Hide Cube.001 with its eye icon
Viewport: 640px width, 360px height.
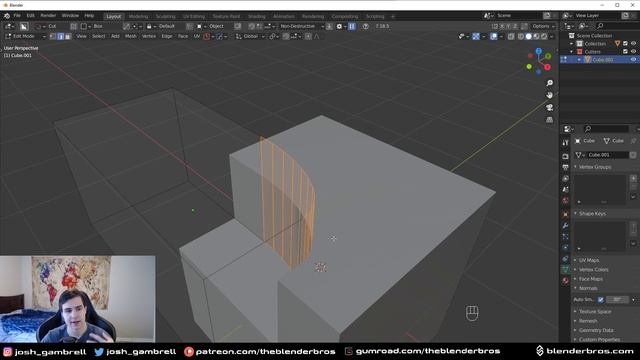click(x=633, y=60)
